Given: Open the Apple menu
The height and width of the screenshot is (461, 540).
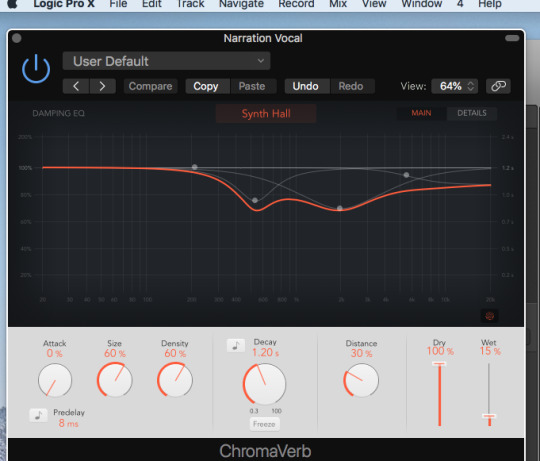Looking at the screenshot, I should (x=12, y=4).
